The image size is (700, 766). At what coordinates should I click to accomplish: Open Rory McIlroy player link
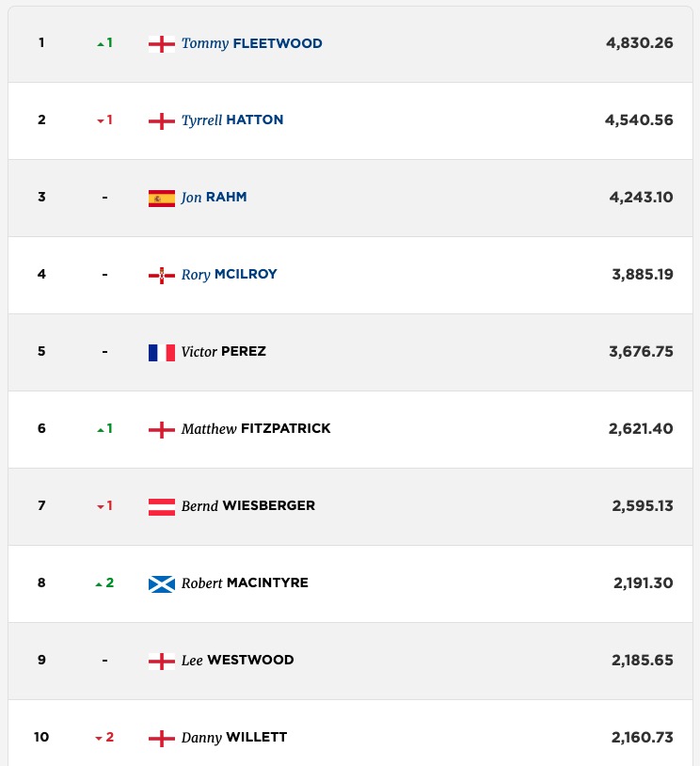coord(230,275)
